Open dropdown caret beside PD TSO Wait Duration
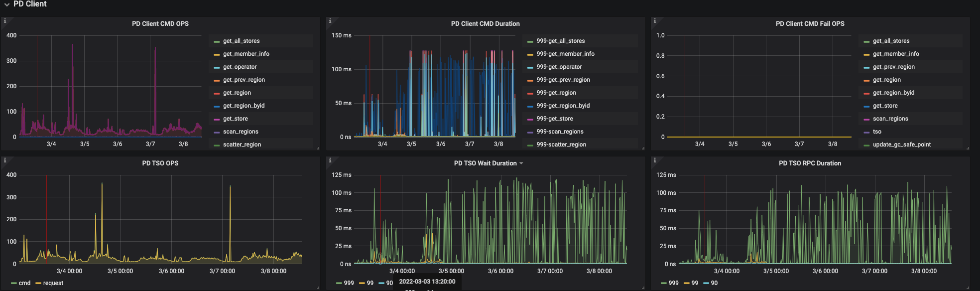Viewport: 980px width, 291px height. pos(521,163)
